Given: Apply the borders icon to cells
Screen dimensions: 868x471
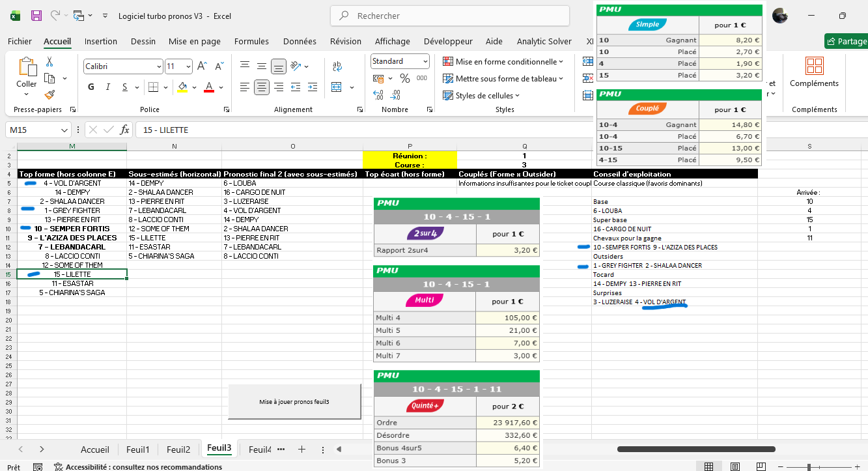Looking at the screenshot, I should click(153, 87).
